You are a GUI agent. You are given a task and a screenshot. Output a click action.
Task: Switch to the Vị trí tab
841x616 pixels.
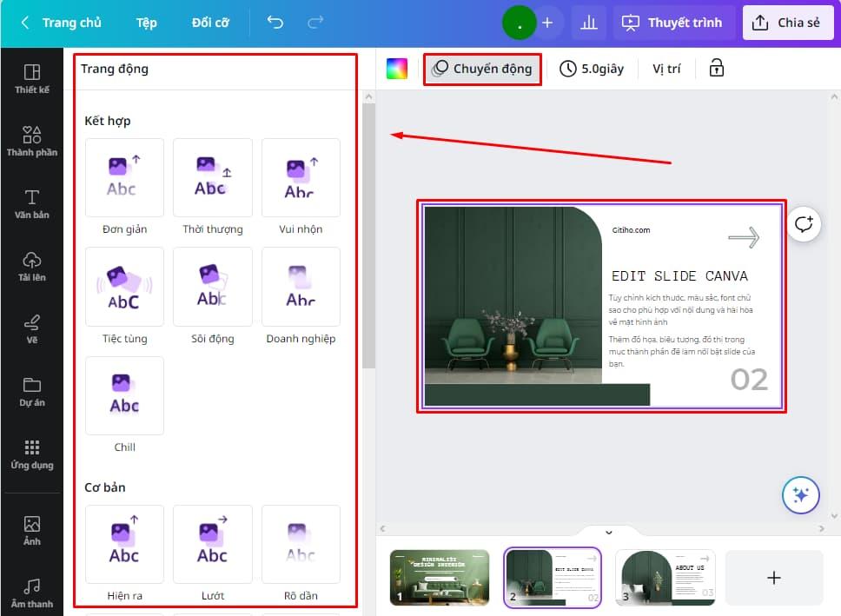pyautogui.click(x=666, y=68)
